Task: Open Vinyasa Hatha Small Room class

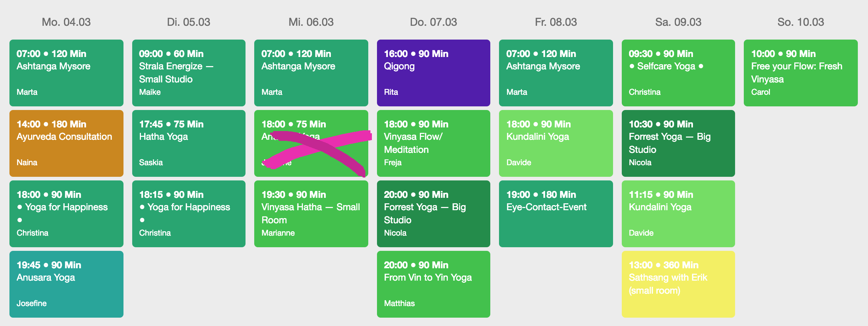Action: 311,214
